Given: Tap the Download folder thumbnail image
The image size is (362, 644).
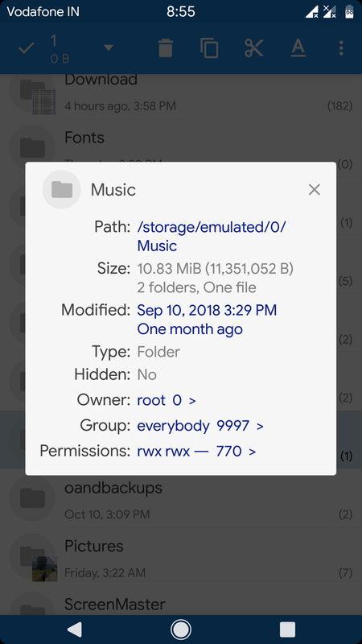Looking at the screenshot, I should [44, 102].
